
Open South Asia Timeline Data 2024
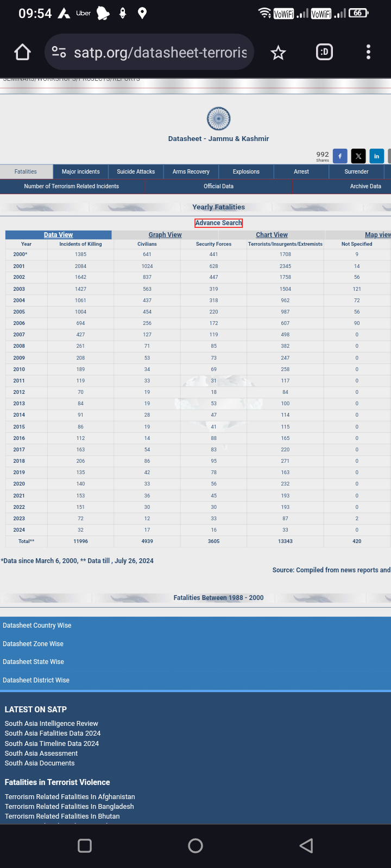click(x=52, y=744)
